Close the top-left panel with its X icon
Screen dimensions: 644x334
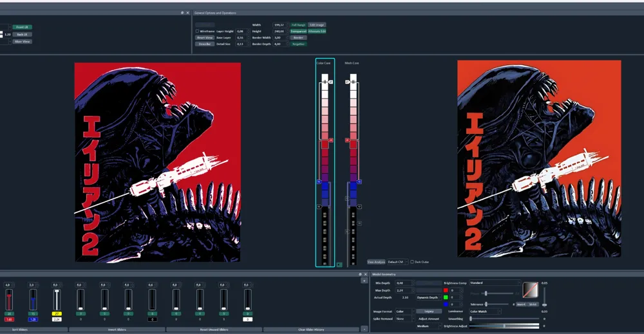187,13
